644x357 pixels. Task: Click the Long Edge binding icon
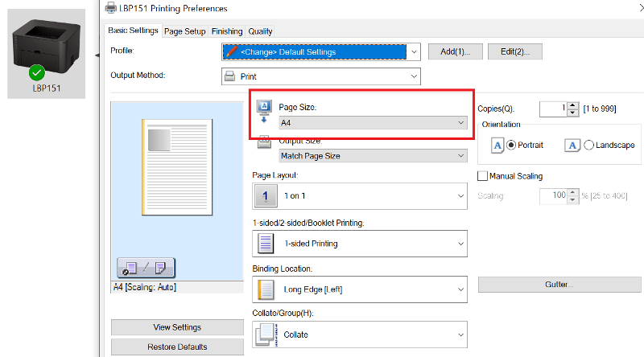266,289
